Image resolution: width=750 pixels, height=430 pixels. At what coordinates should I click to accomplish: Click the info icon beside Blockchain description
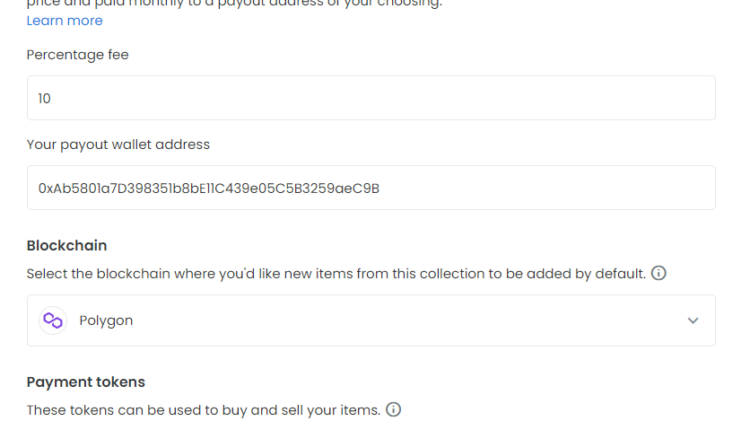(x=658, y=274)
